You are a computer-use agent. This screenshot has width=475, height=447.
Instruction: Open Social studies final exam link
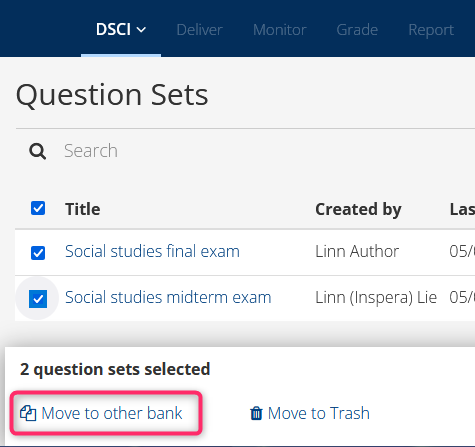pos(152,251)
